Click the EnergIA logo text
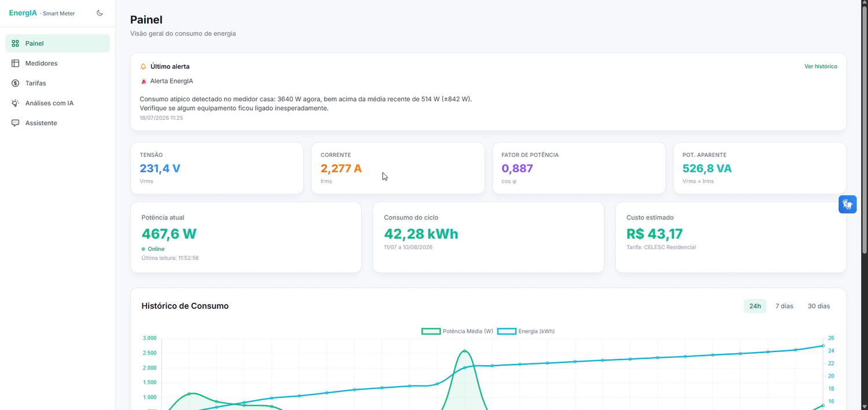 click(23, 13)
